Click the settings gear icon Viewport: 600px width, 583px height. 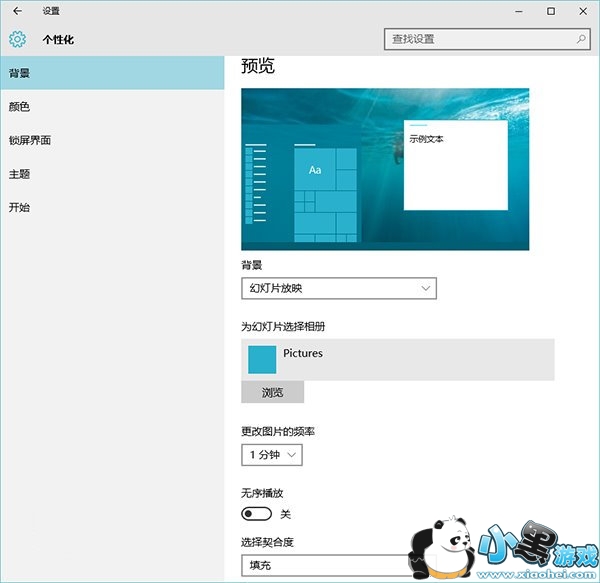click(18, 39)
